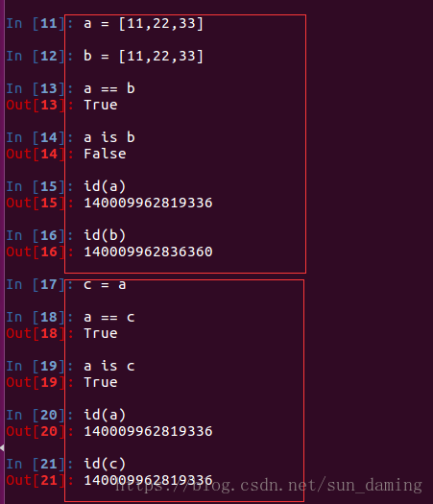
Task: Click the True output of Out[13]
Action: tap(101, 105)
